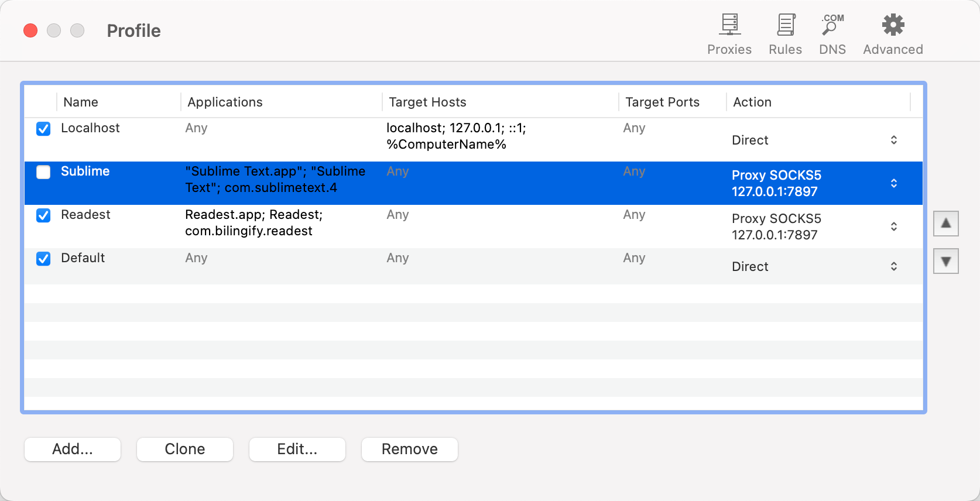
Task: Edit the selected rule
Action: coord(297,449)
